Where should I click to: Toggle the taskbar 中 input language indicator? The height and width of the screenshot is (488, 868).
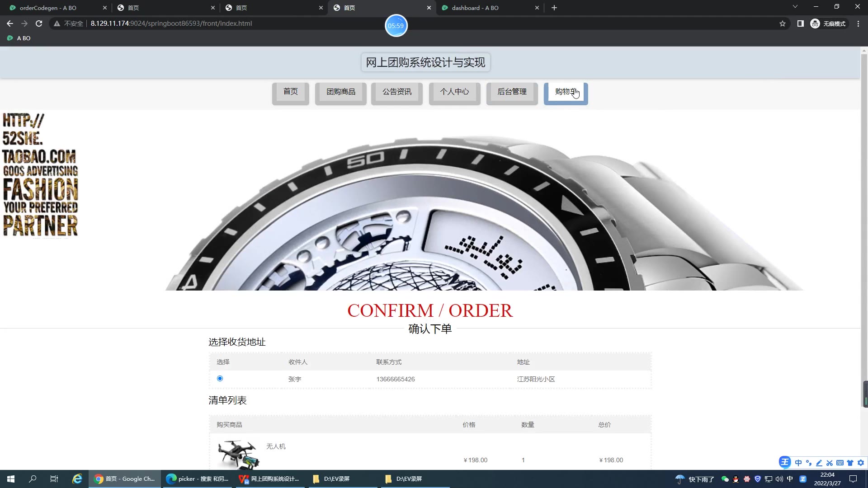tap(790, 479)
